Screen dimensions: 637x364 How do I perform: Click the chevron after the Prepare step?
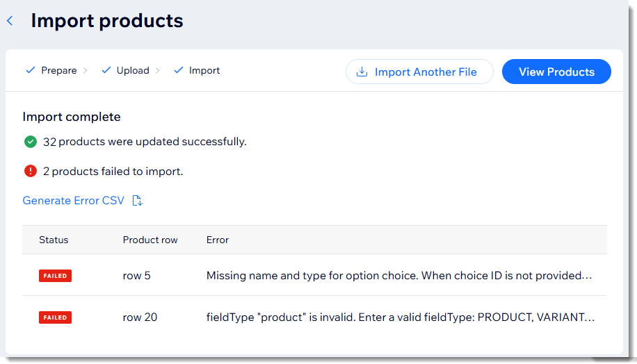click(86, 70)
